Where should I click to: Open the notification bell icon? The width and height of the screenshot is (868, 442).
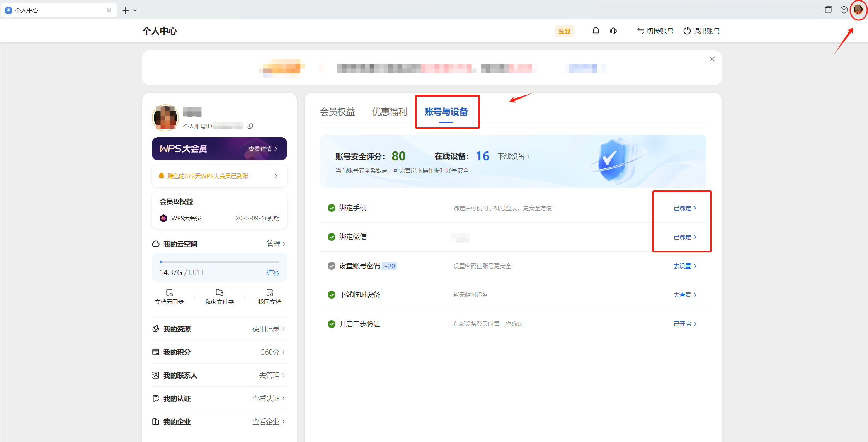[x=596, y=31]
